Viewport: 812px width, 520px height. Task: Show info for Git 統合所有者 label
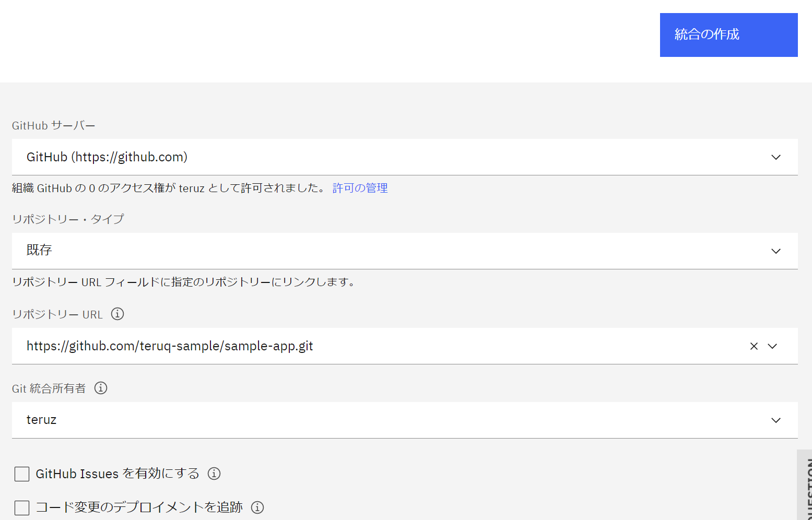pyautogui.click(x=101, y=388)
